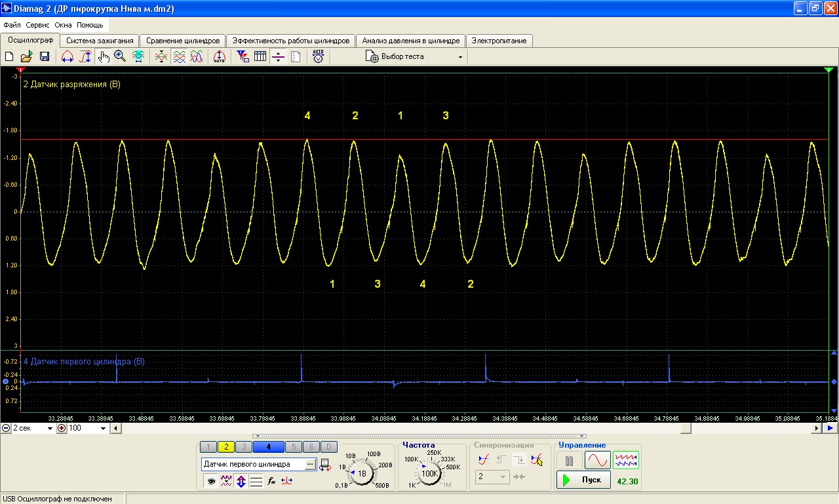Click the solid and dashed lines icon
The height and width of the screenshot is (504, 839).
coord(256,481)
